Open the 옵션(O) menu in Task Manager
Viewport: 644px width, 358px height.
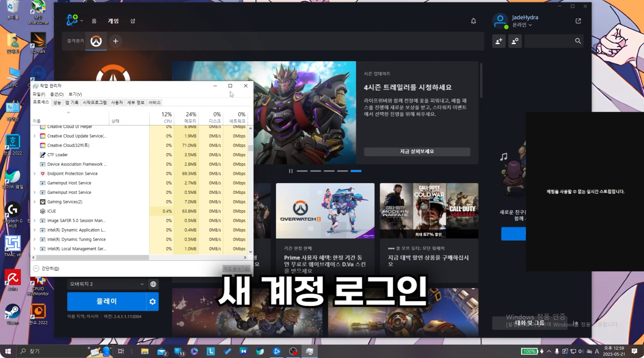(57, 94)
